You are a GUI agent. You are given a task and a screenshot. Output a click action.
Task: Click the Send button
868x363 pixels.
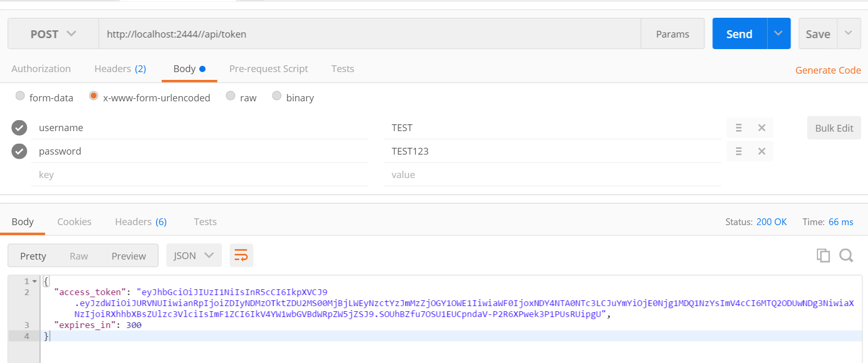(740, 33)
